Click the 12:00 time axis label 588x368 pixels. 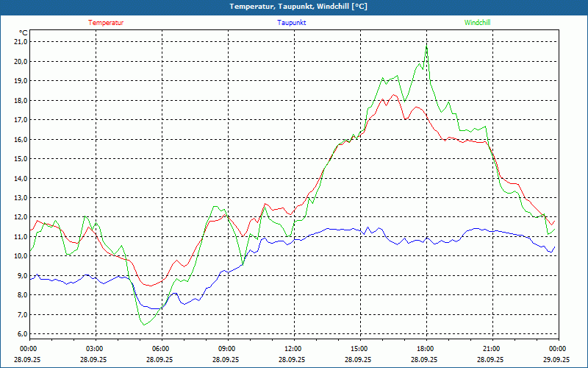point(293,349)
